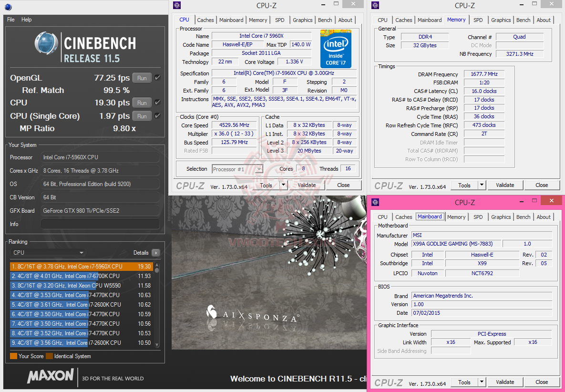
Task: Switch to Mainboard tab in CPU window
Action: click(231, 20)
